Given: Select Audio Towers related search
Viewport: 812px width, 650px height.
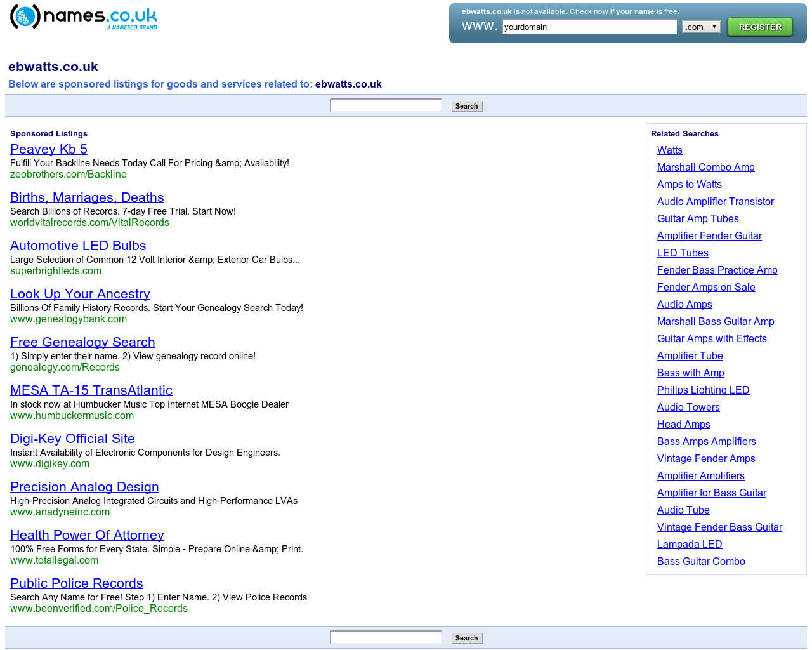Looking at the screenshot, I should 688,408.
